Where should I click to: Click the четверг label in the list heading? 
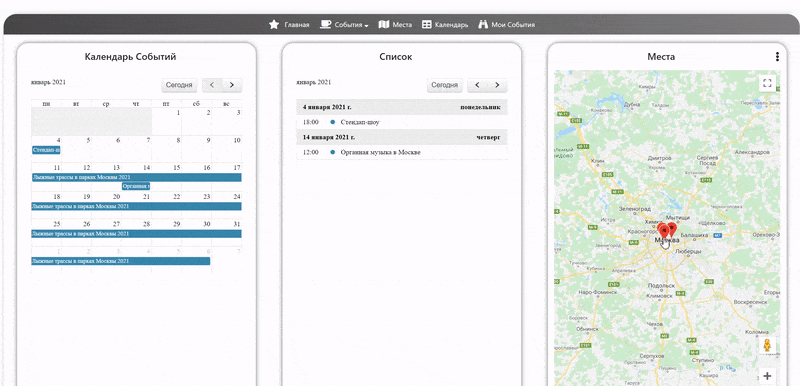tap(489, 137)
